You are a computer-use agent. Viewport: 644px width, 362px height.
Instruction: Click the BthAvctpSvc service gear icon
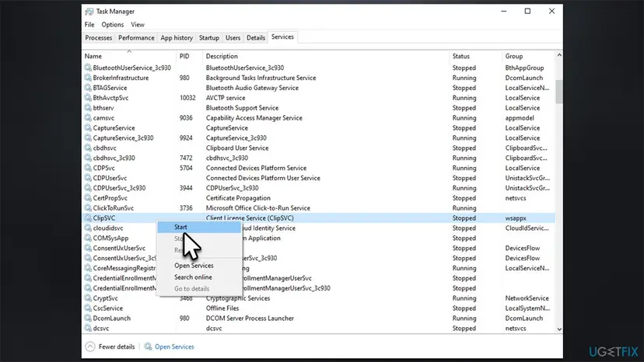88,98
